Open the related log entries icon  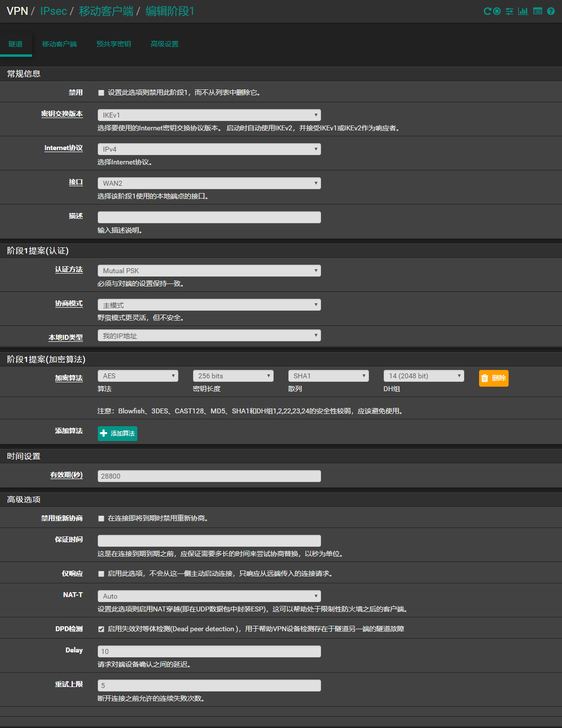click(x=538, y=11)
